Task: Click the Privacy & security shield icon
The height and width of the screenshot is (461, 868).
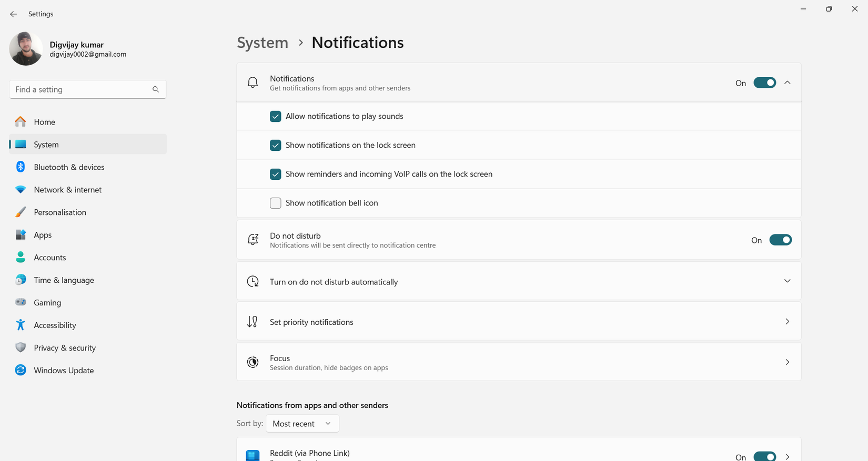Action: point(21,348)
